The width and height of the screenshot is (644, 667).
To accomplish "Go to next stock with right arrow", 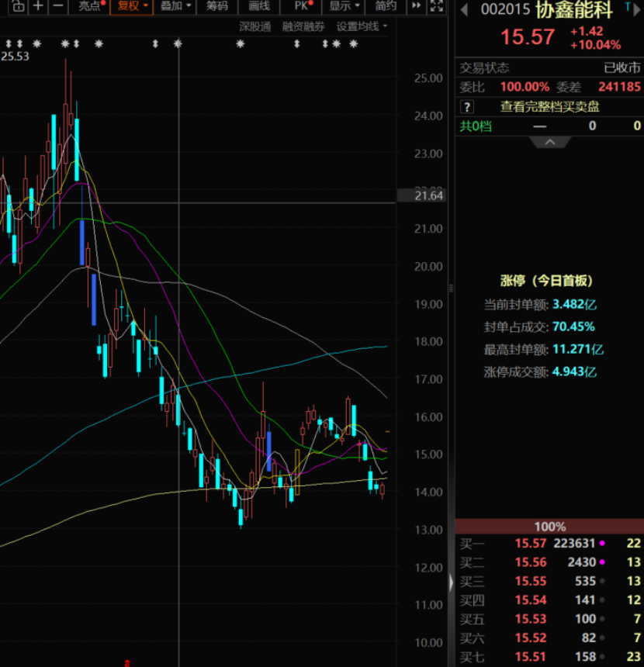I will [637, 10].
